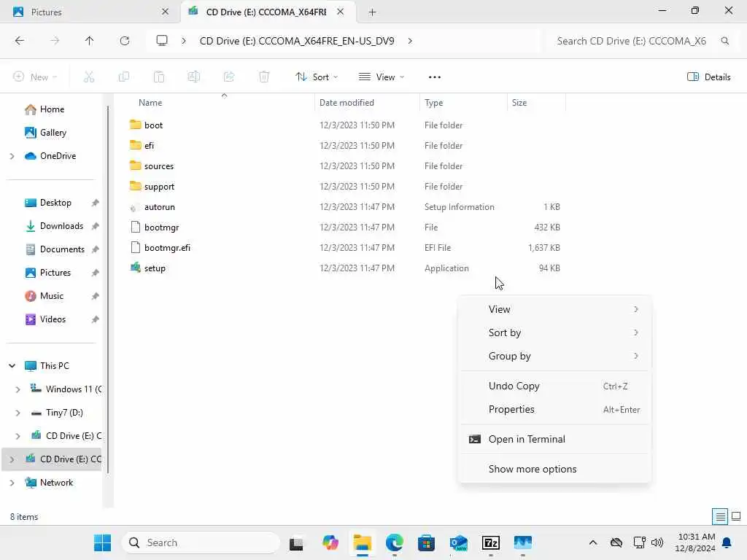Refresh the current folder view
Viewport: 747px width, 560px height.
[125, 41]
